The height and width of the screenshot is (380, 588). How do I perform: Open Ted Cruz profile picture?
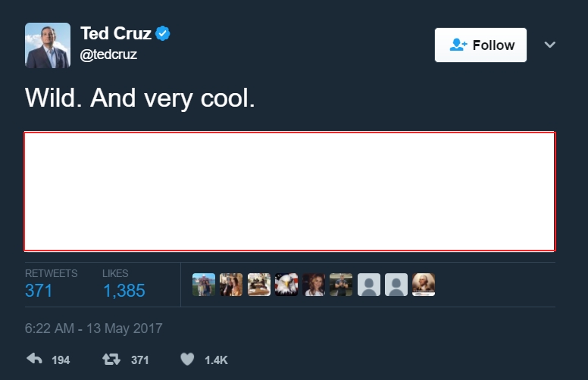pos(48,45)
